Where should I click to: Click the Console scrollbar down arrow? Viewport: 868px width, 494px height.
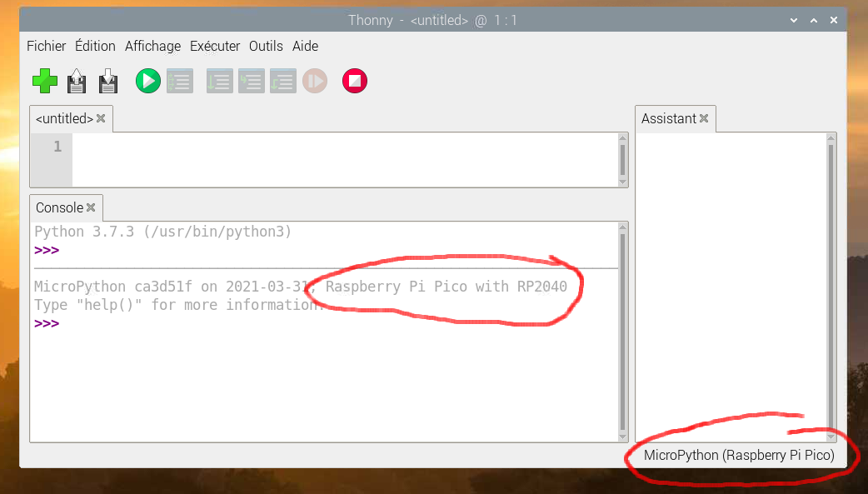[x=623, y=437]
